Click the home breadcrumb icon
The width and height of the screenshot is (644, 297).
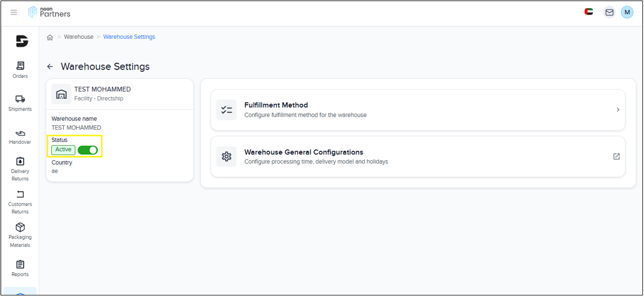pyautogui.click(x=50, y=37)
